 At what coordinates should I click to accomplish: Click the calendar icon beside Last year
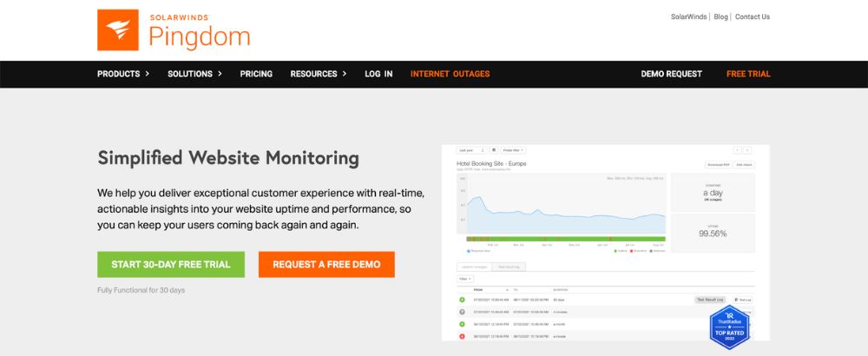coord(493,150)
